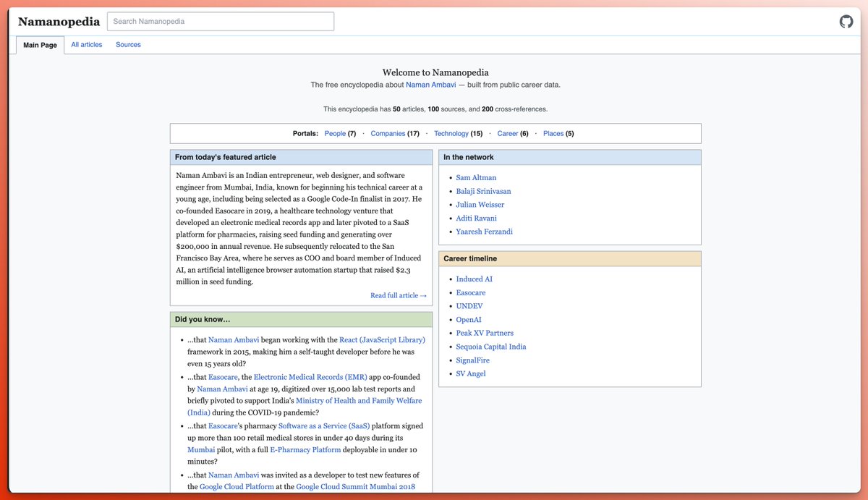The width and height of the screenshot is (868, 500).
Task: Open React (JavaScript Library) link
Action: coord(383,340)
